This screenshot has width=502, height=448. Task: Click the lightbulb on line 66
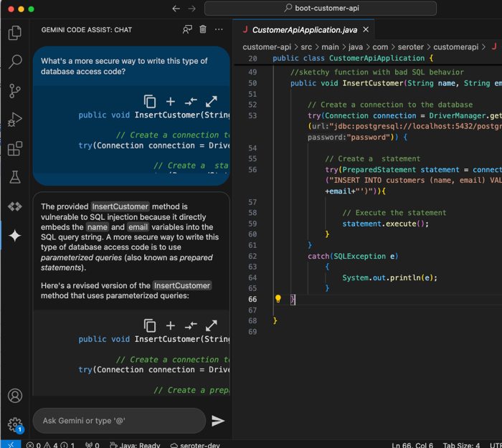tap(278, 299)
